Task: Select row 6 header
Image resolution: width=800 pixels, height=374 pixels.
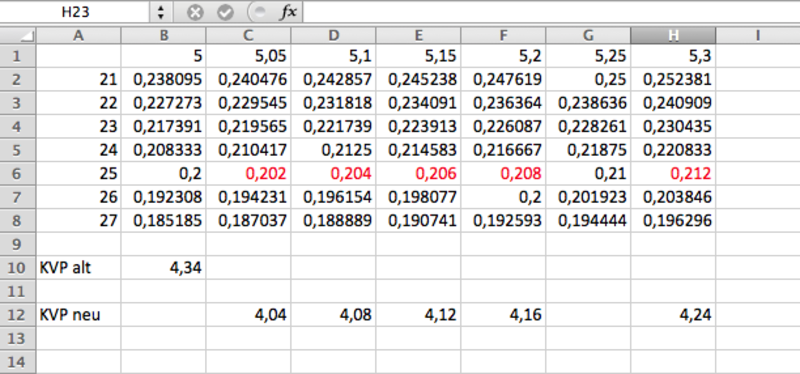Action: 18,173
